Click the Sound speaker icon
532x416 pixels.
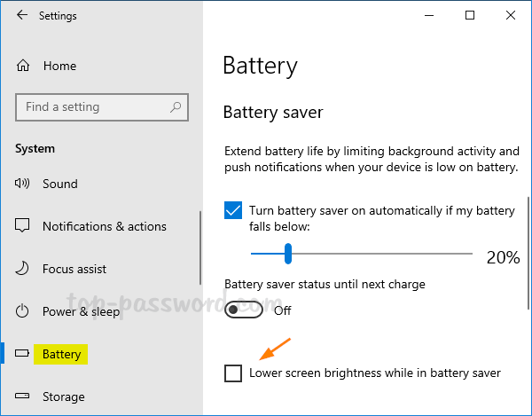tap(23, 184)
